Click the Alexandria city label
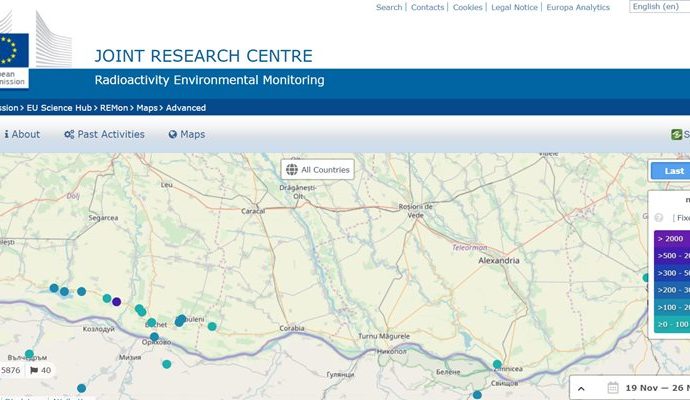 [499, 261]
